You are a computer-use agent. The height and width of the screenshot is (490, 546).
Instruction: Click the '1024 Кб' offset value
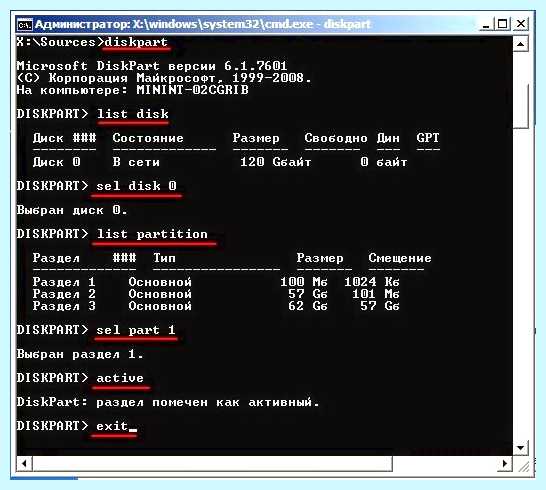point(372,282)
